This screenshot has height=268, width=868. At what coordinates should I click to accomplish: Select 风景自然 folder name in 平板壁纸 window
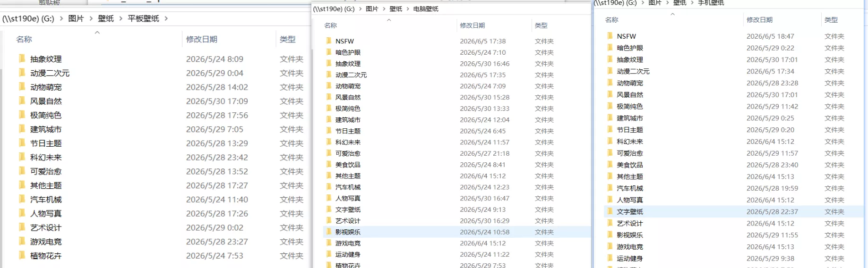46,101
